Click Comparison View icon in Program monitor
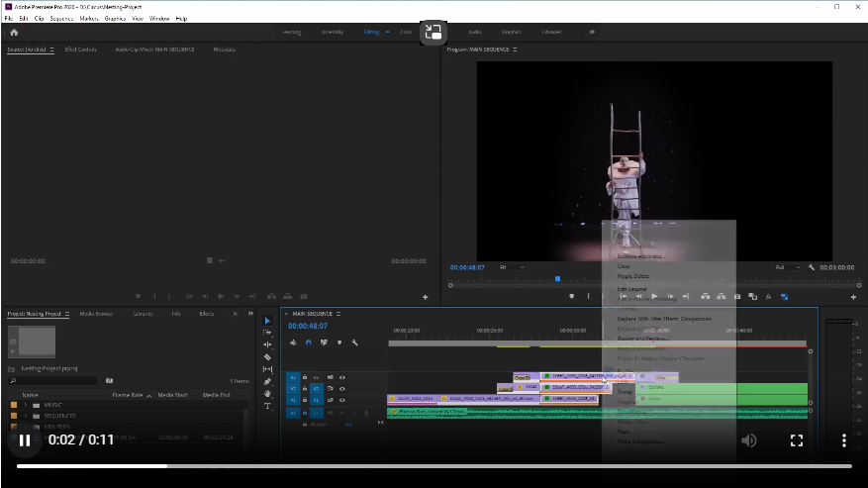Screen dimensions: 868x488 753,297
